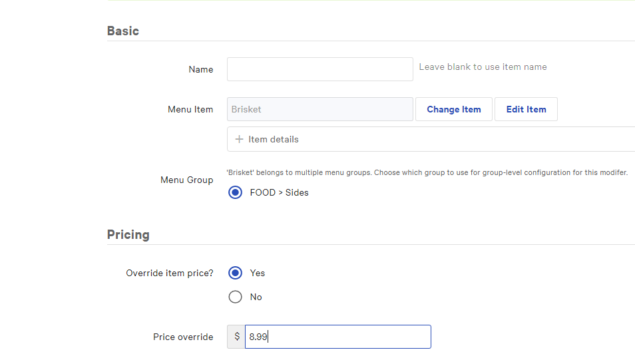This screenshot has width=635, height=364.
Task: Expand the Item details section
Action: [x=273, y=139]
